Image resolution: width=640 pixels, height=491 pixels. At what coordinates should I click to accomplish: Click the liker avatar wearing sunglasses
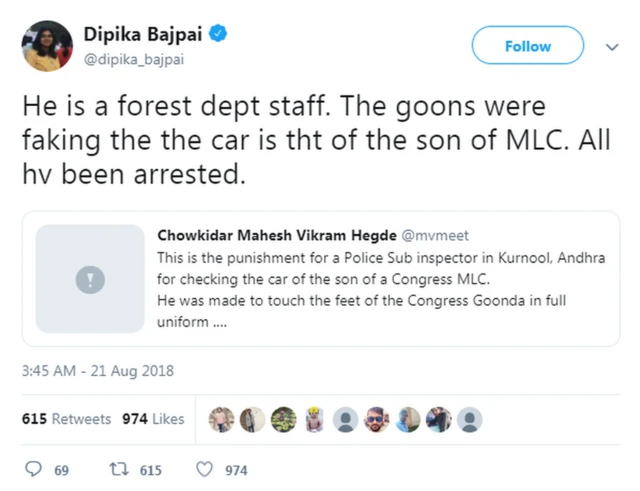click(x=376, y=419)
